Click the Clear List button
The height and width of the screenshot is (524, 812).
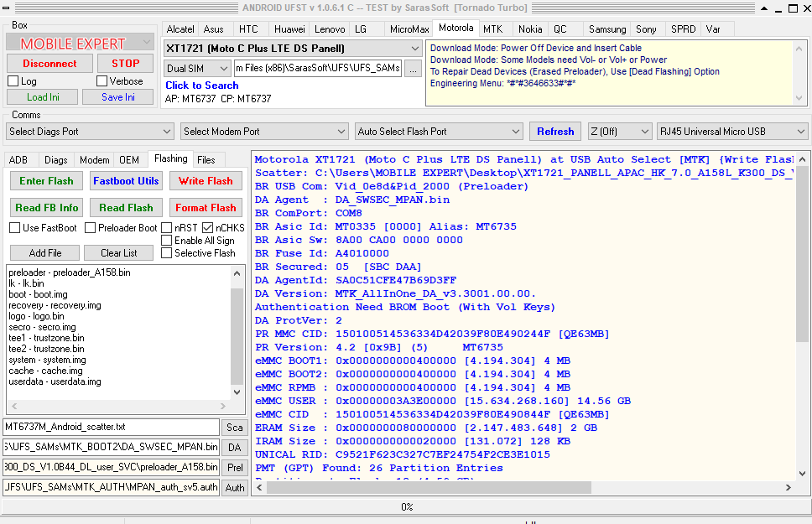click(x=118, y=252)
